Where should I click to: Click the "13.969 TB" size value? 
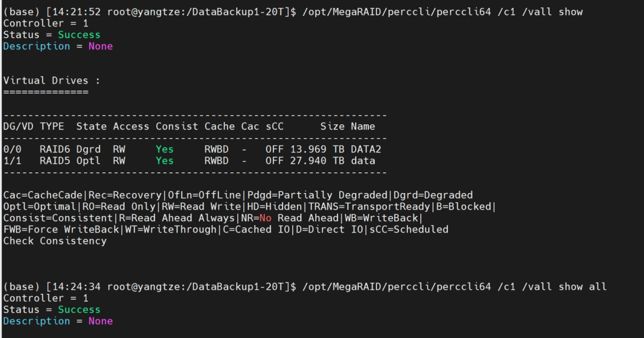(317, 150)
